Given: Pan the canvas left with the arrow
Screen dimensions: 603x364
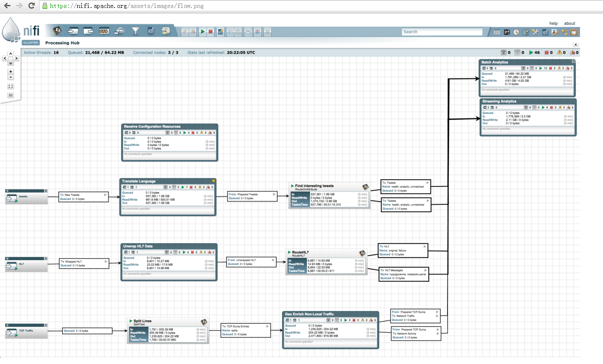Looking at the screenshot, I should [5, 59].
